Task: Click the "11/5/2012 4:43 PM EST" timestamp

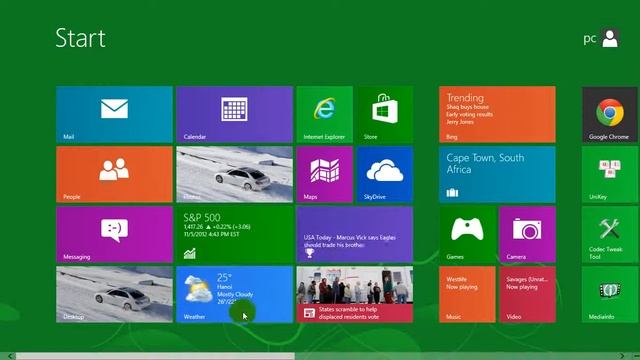Action: tap(211, 234)
